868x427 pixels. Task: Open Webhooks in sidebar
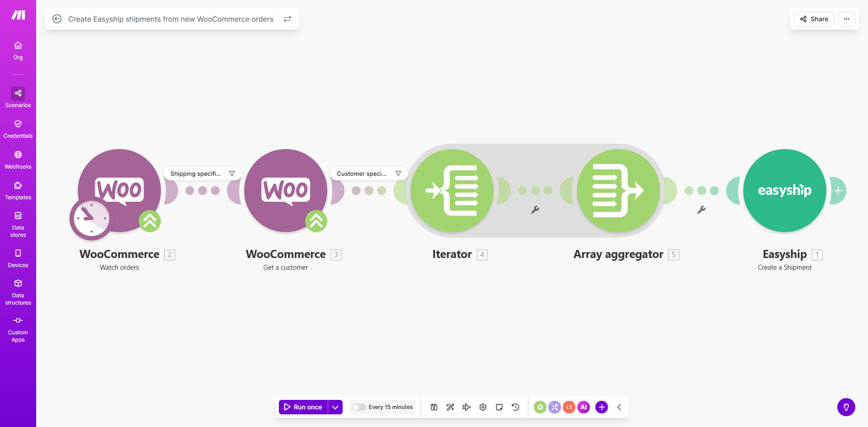pos(18,160)
